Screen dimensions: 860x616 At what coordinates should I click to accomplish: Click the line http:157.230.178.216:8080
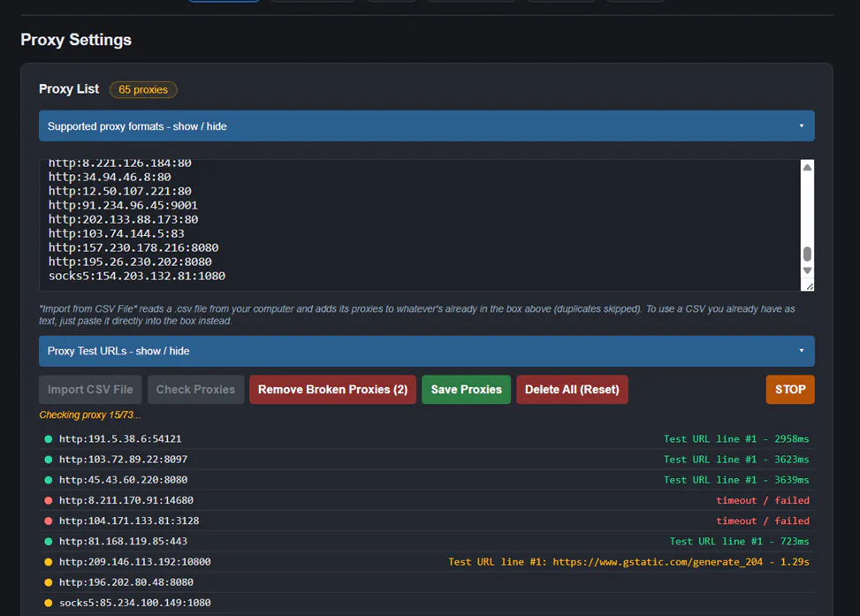pos(133,248)
